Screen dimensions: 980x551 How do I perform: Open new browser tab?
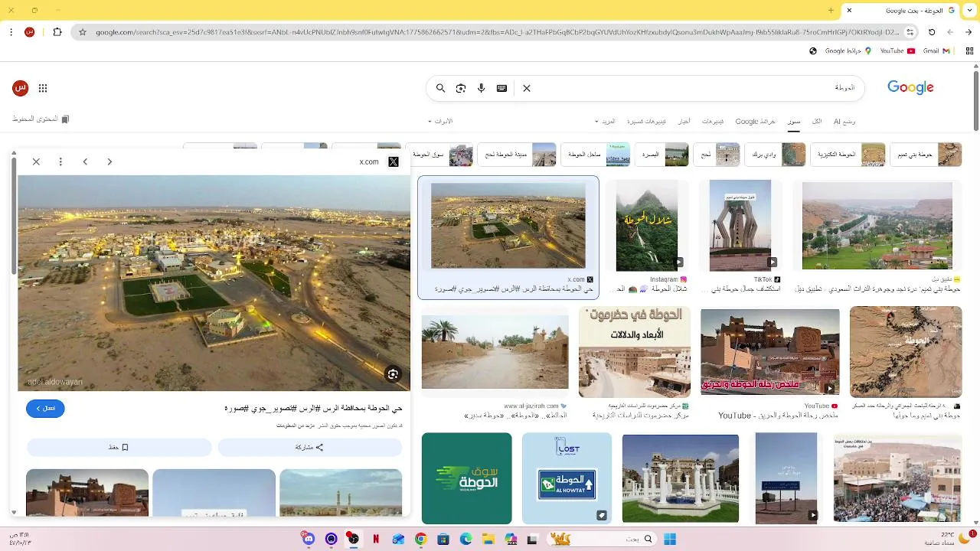(831, 11)
